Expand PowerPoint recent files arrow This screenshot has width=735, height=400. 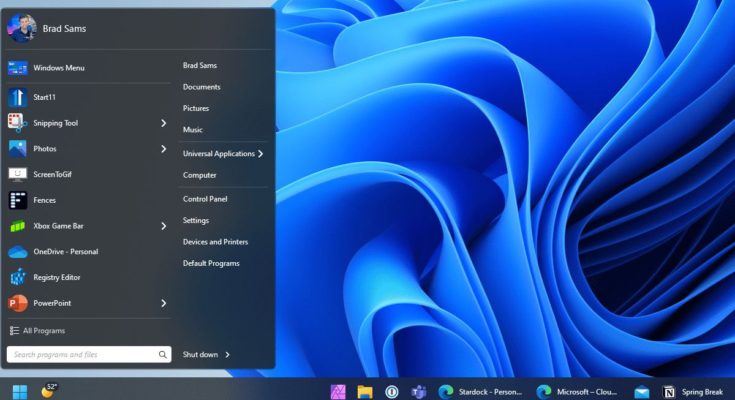click(163, 303)
